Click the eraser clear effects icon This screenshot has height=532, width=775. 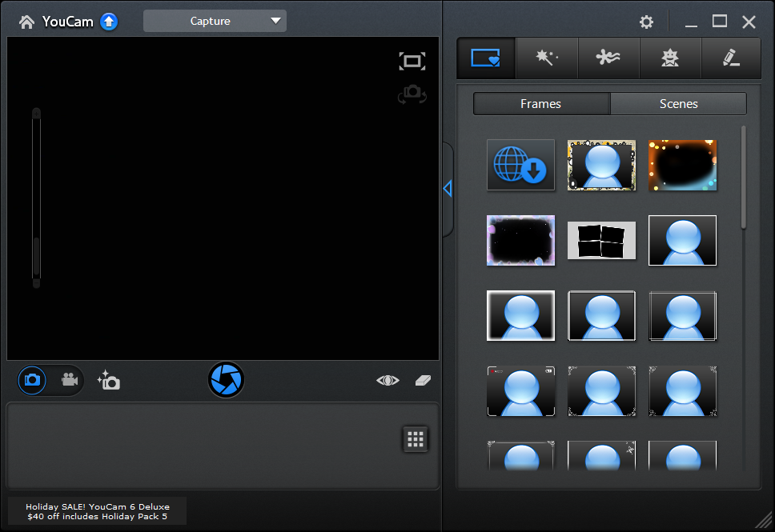tap(424, 381)
